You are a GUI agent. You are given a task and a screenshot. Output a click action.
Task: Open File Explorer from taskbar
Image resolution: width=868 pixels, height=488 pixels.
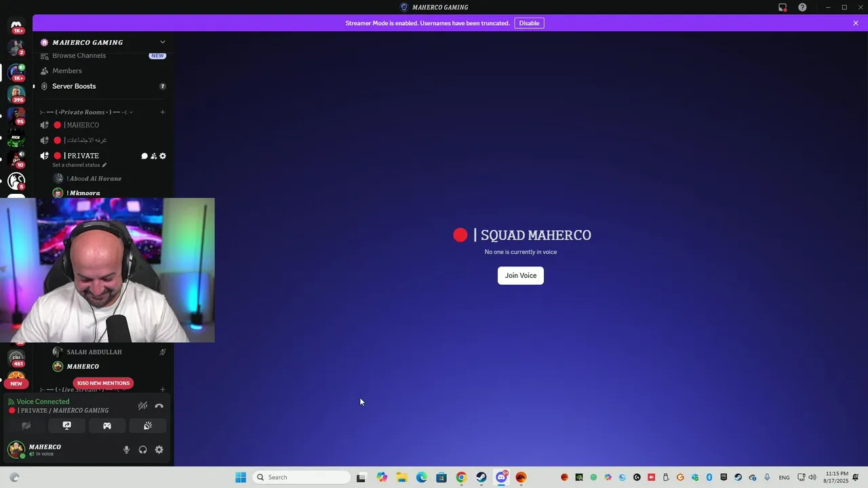tap(401, 477)
